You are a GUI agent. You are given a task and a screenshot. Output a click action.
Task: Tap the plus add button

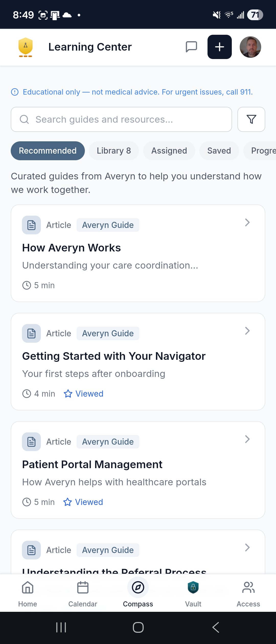220,47
